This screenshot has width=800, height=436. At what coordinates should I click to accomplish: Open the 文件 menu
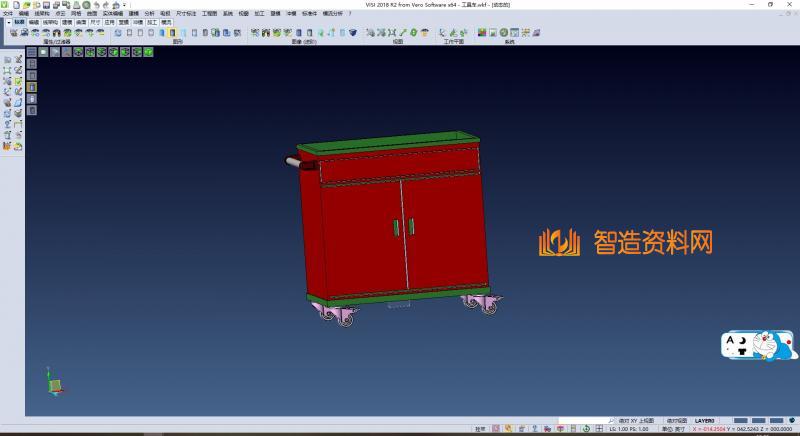tap(7, 13)
